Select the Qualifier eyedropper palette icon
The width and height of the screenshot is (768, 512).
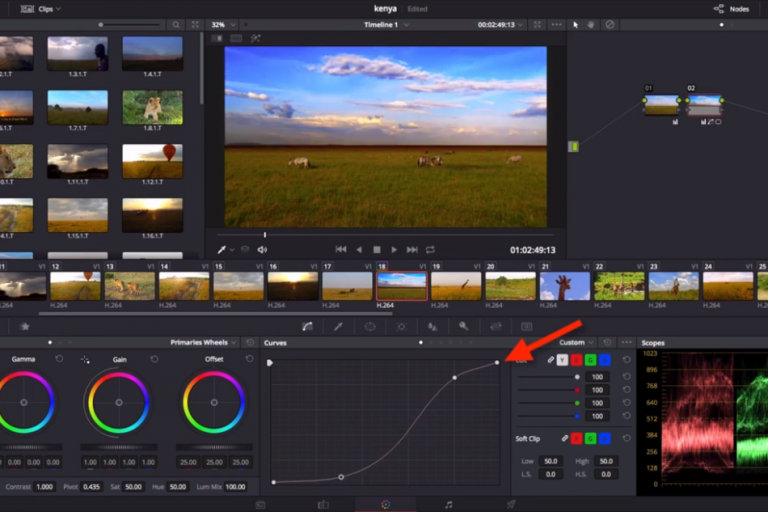[x=338, y=326]
